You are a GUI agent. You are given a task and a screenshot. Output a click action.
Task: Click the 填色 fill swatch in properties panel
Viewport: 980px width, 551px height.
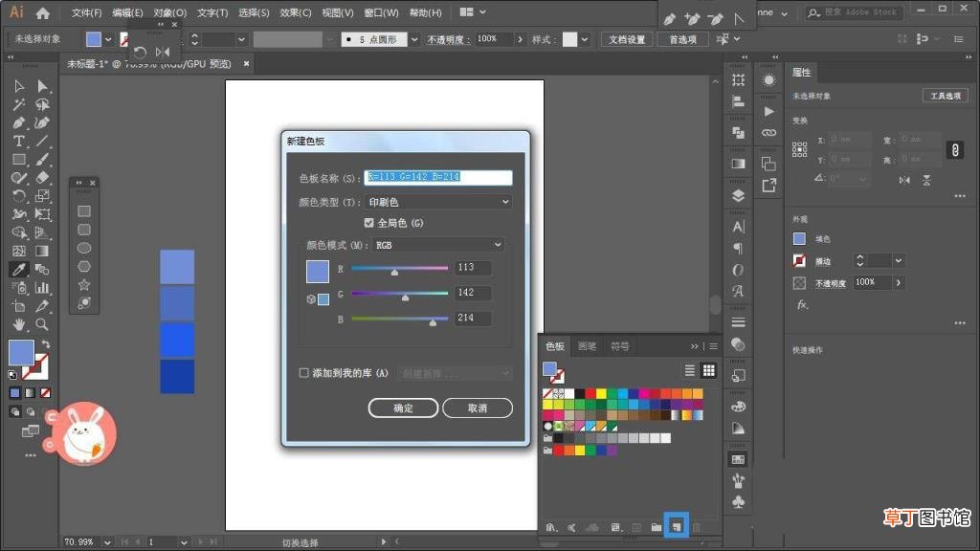click(799, 238)
